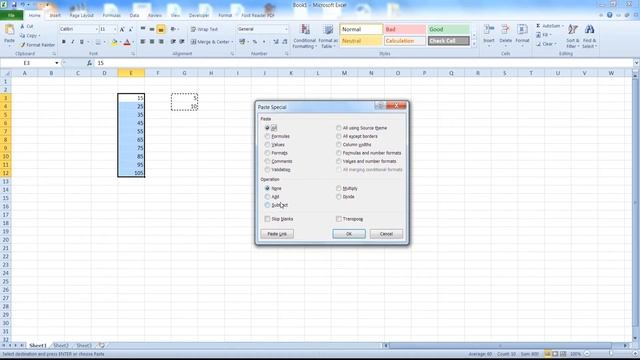The width and height of the screenshot is (640, 360).
Task: Click Top Align icon
Action: point(143,29)
